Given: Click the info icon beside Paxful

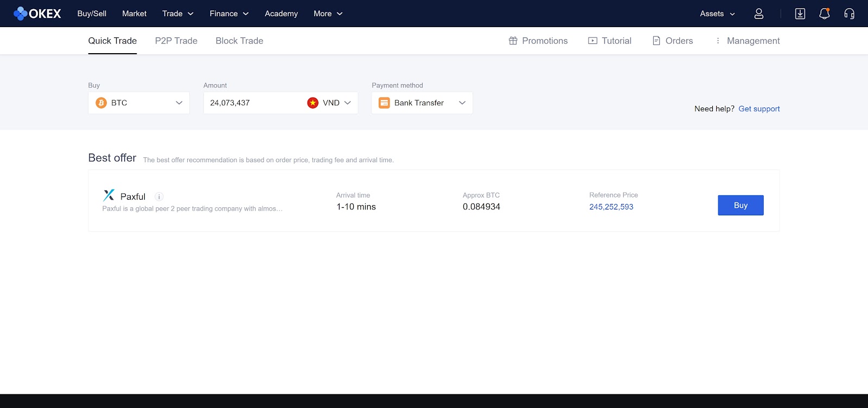Looking at the screenshot, I should 159,196.
